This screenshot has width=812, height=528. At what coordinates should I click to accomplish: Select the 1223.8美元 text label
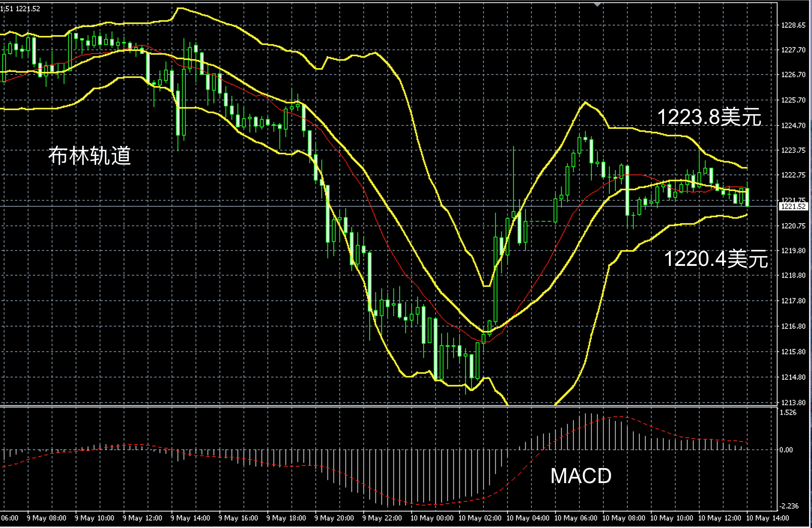point(709,117)
